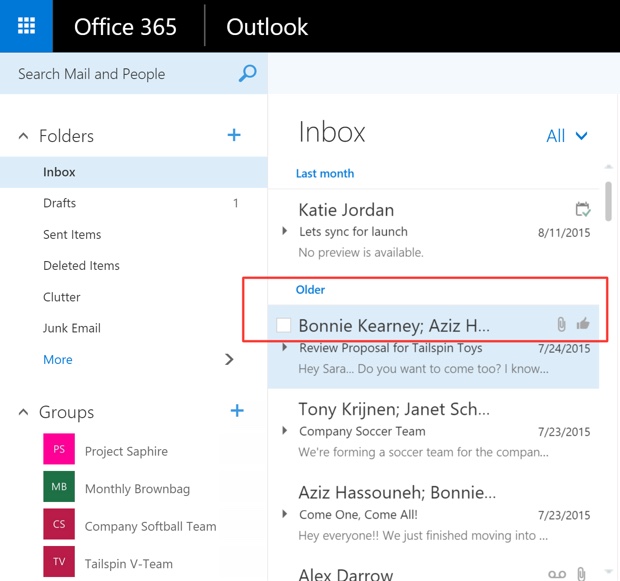
Task: Open Katie Jordan message
Action: tap(433, 229)
